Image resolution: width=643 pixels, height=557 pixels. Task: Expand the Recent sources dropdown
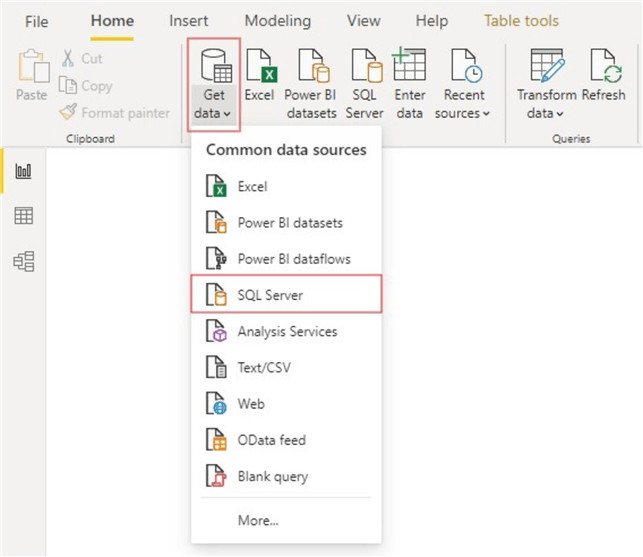(x=465, y=112)
